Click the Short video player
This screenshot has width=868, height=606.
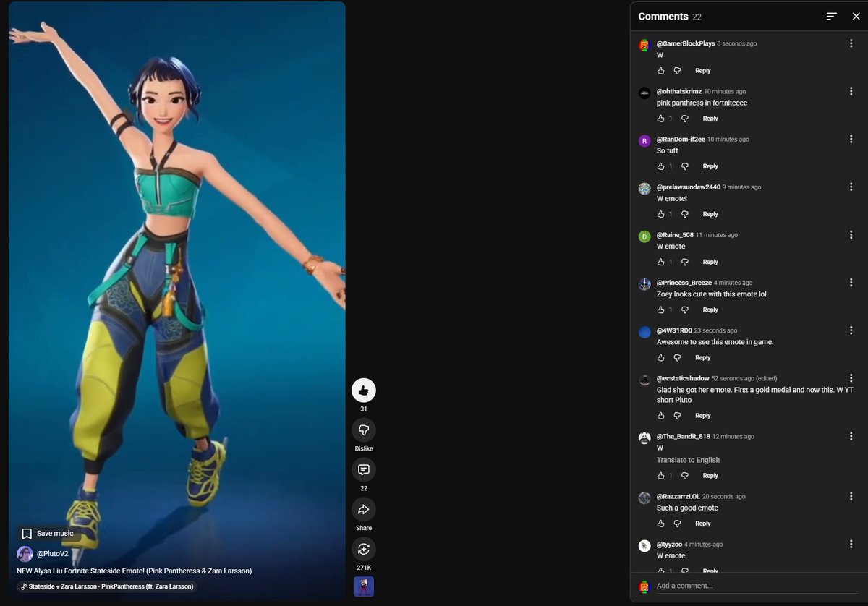(x=176, y=300)
